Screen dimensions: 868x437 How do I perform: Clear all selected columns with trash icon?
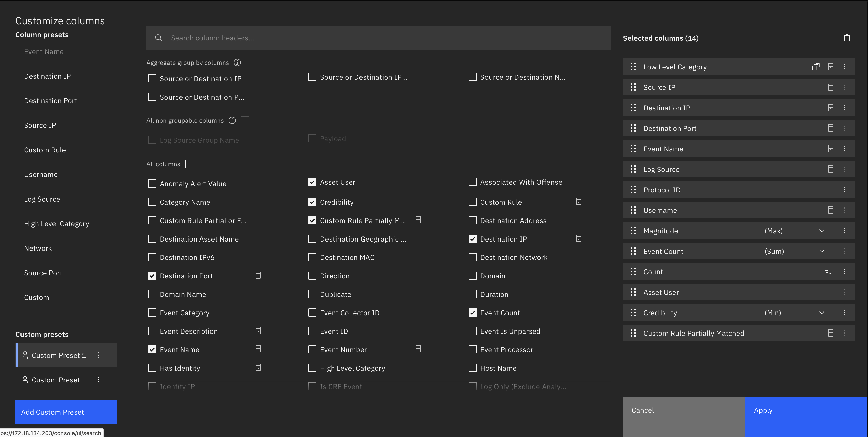click(x=847, y=38)
